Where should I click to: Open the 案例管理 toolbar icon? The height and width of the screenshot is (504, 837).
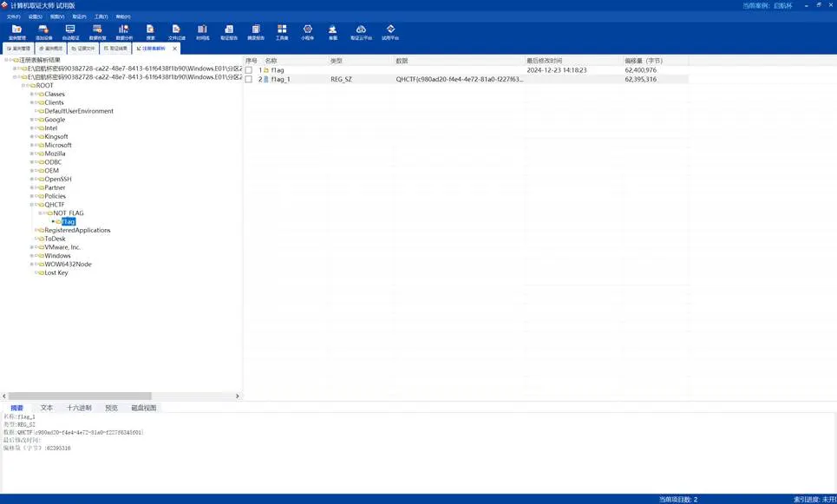[x=17, y=32]
